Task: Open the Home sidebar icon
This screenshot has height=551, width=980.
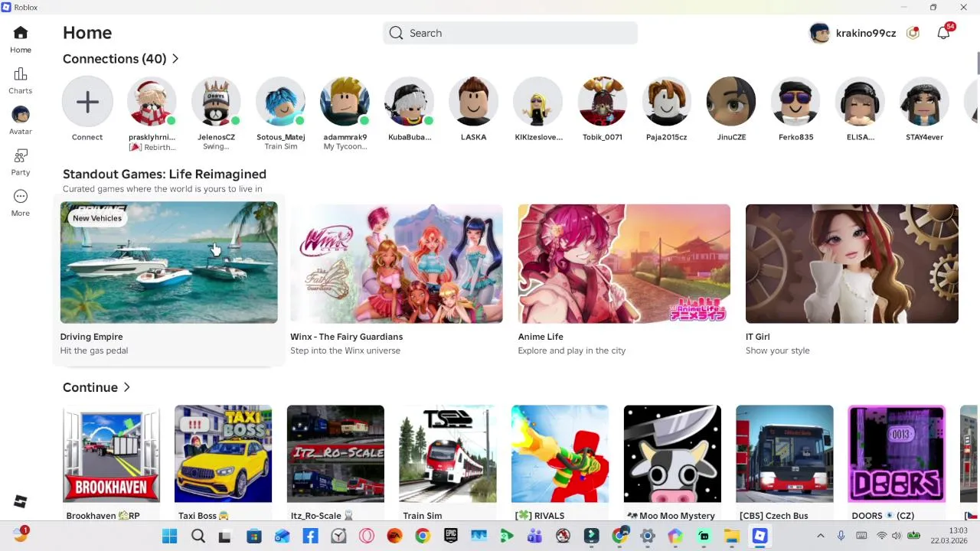Action: (x=21, y=33)
